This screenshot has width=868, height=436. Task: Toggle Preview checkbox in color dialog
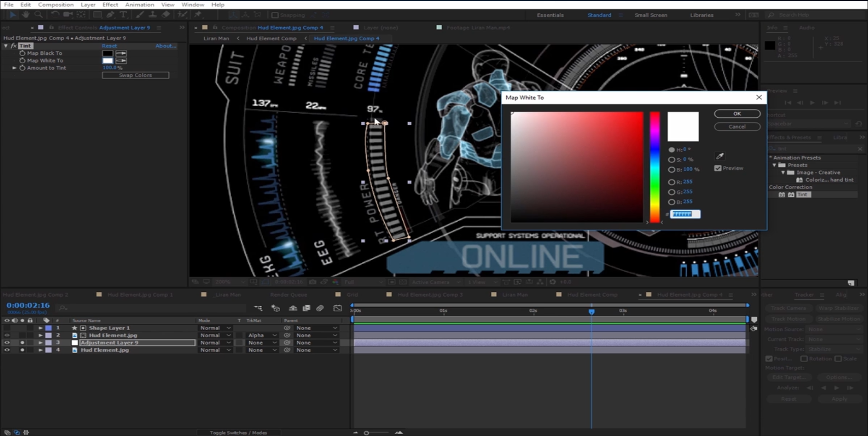[718, 168]
